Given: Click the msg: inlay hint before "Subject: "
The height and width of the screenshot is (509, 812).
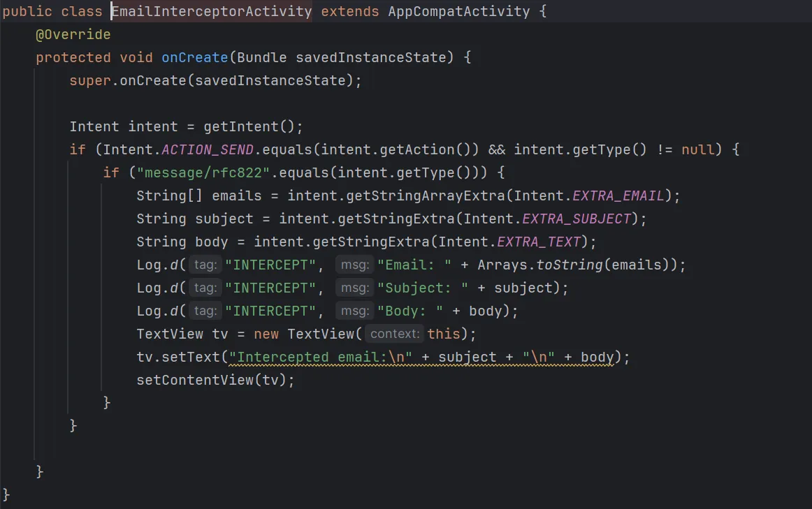Looking at the screenshot, I should pyautogui.click(x=354, y=288).
